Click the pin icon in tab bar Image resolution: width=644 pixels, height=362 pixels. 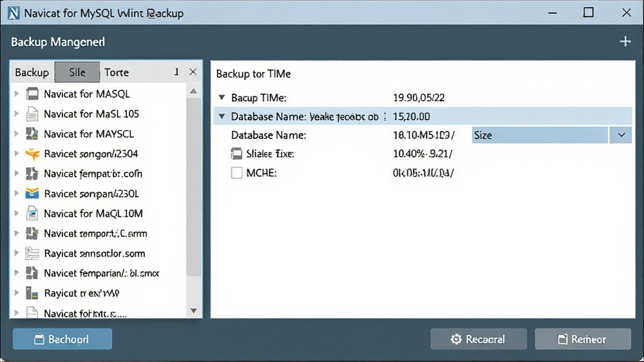pyautogui.click(x=176, y=72)
